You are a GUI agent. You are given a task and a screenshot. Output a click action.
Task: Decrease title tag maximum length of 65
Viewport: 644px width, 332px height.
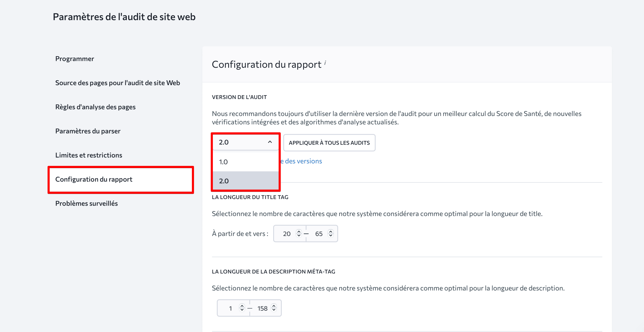[x=331, y=236]
